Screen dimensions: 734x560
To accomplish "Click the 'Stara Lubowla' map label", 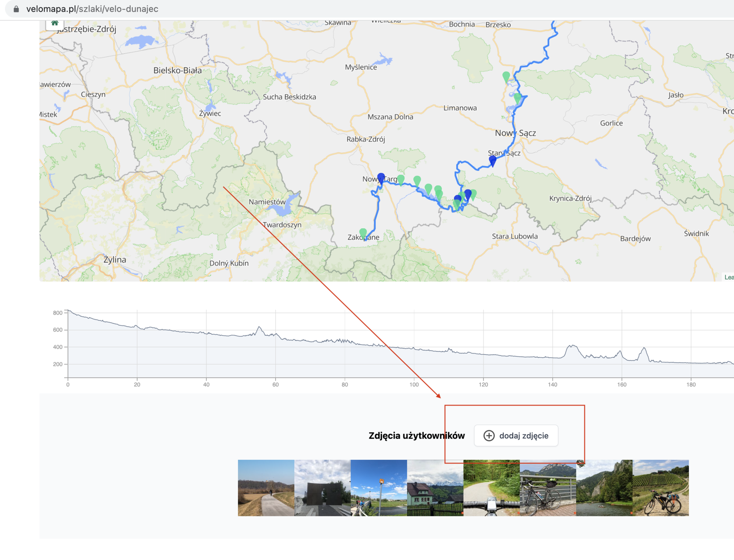I will (x=515, y=236).
